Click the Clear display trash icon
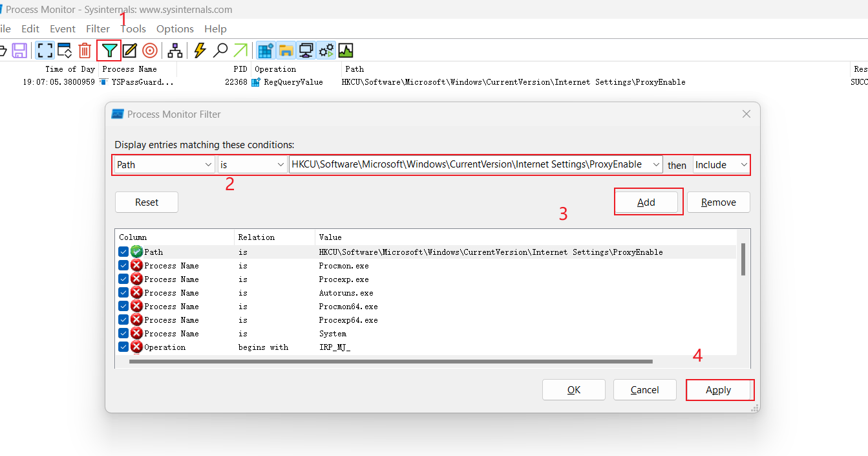Image resolution: width=868 pixels, height=456 pixels. 84,50
